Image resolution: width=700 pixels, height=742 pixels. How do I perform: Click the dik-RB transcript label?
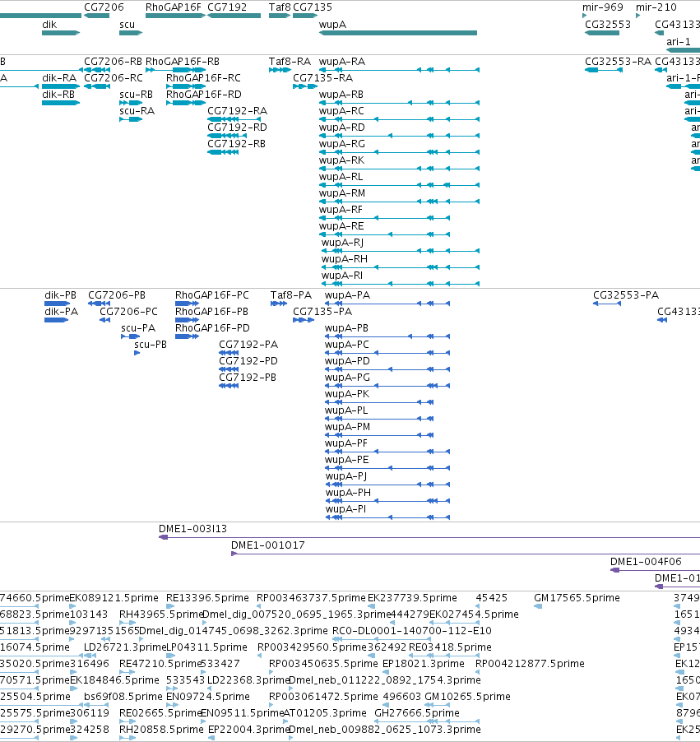tap(58, 94)
